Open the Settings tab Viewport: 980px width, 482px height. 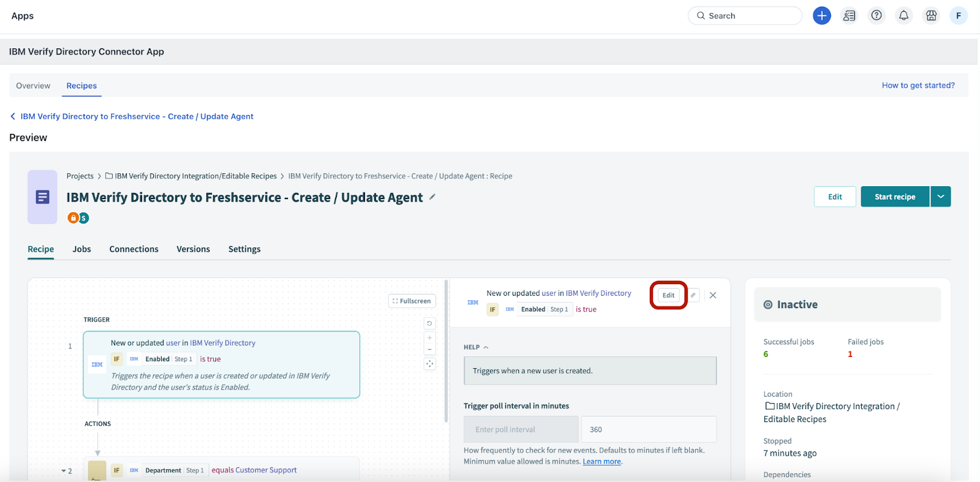coord(244,249)
